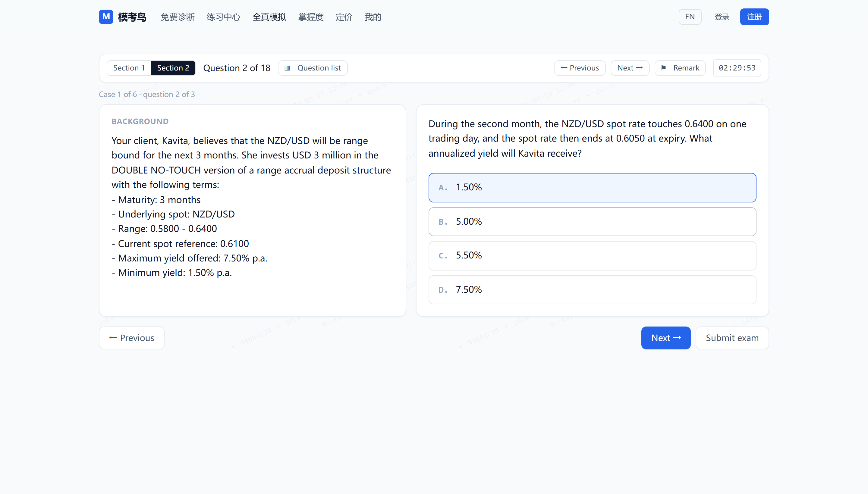Image resolution: width=868 pixels, height=494 pixels.
Task: Click 'Current spot reference: 0.6100' line
Action: [x=180, y=244]
